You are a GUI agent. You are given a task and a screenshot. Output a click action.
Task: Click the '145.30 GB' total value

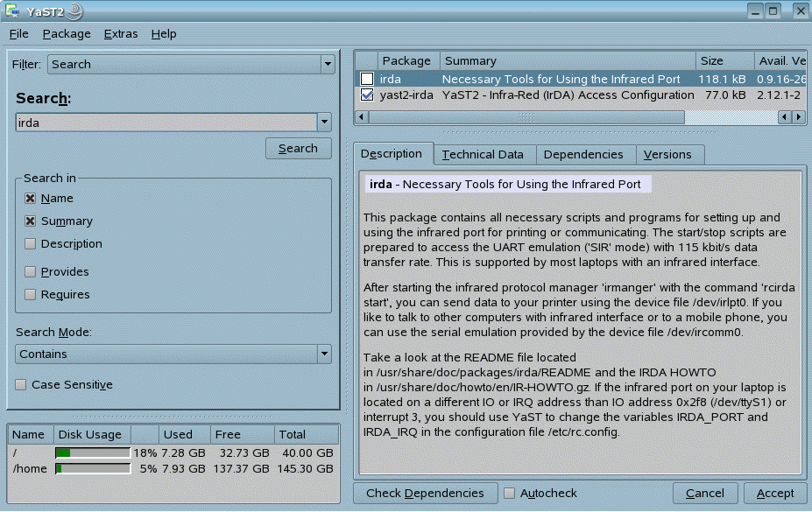click(x=305, y=469)
